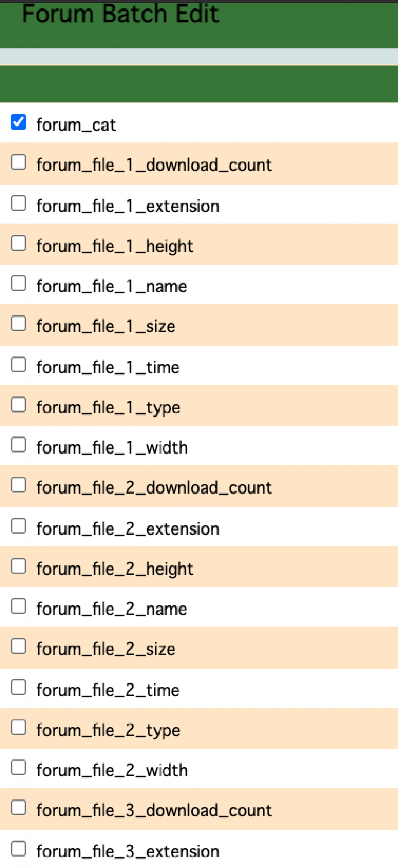Viewport: 398px width, 868px height.
Task: Check the forum_file_3_download_count checkbox
Action: [x=19, y=808]
